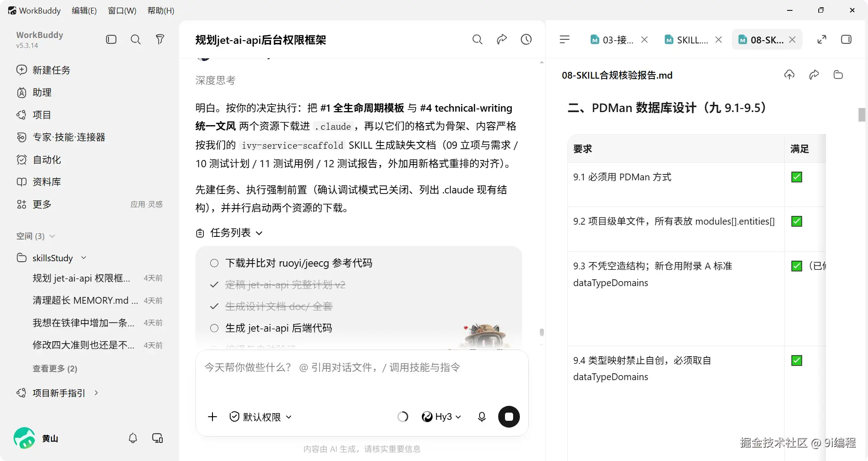Toggle the completed 定稿 jet-ai-api 完整计划 v2 task
This screenshot has width=868, height=461.
click(x=214, y=285)
